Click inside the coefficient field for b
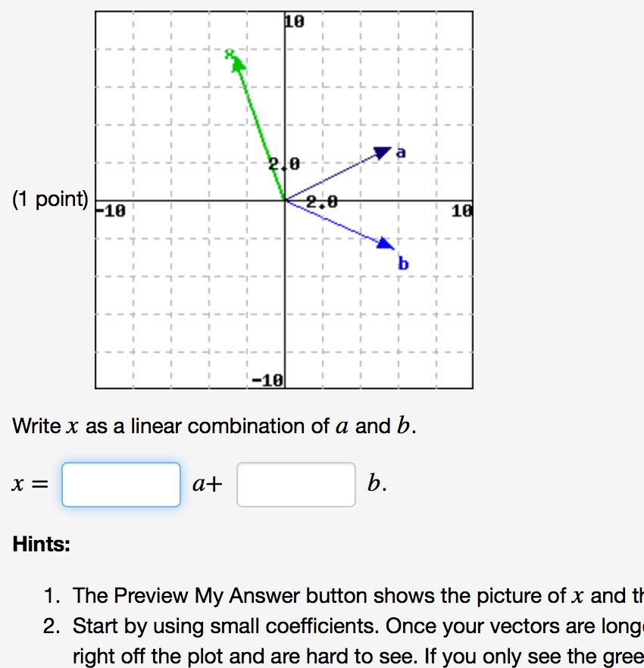Image resolution: width=644 pixels, height=668 pixels. (296, 484)
